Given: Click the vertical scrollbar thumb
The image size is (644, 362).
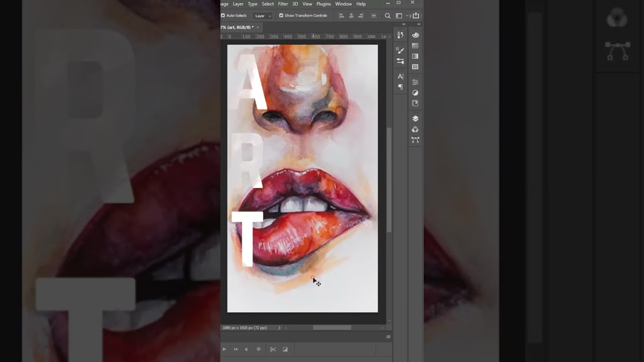Looking at the screenshot, I should pos(389,179).
